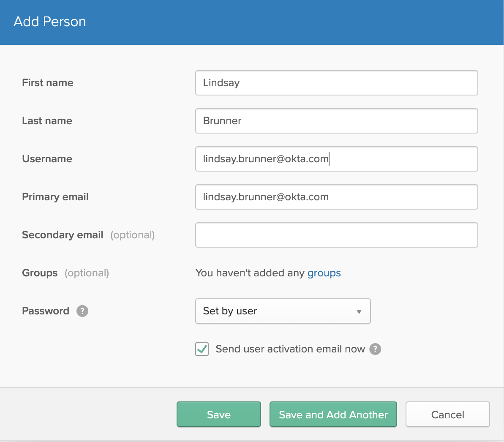Click the Add Person dialog title
504x442 pixels.
[x=50, y=22]
